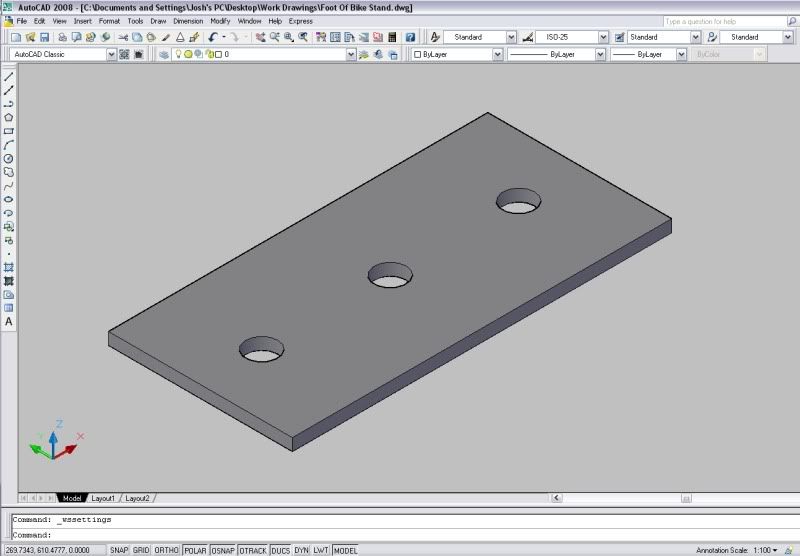
Task: Select the Rectangle draw tool
Action: (x=9, y=131)
